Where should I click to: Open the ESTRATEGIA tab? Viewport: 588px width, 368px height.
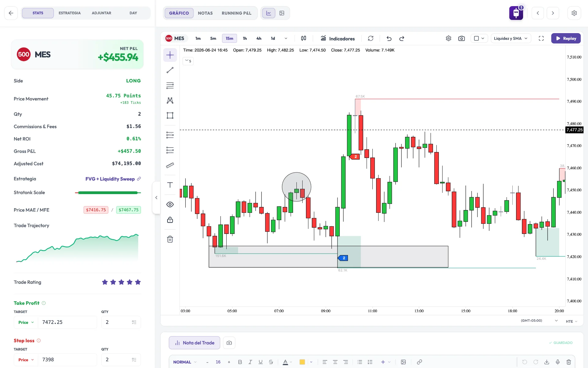point(70,13)
